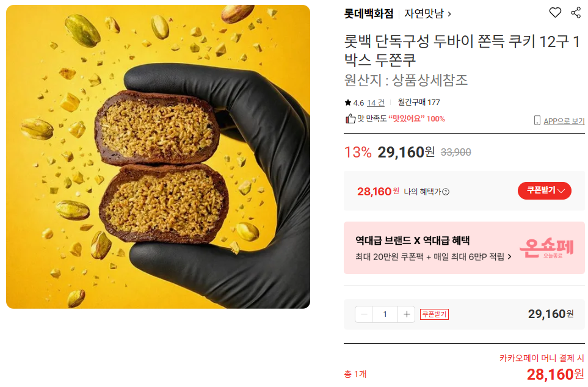This screenshot has width=588, height=387.
Task: Expand the red 쿠폰받기 dropdown button
Action: click(x=545, y=191)
